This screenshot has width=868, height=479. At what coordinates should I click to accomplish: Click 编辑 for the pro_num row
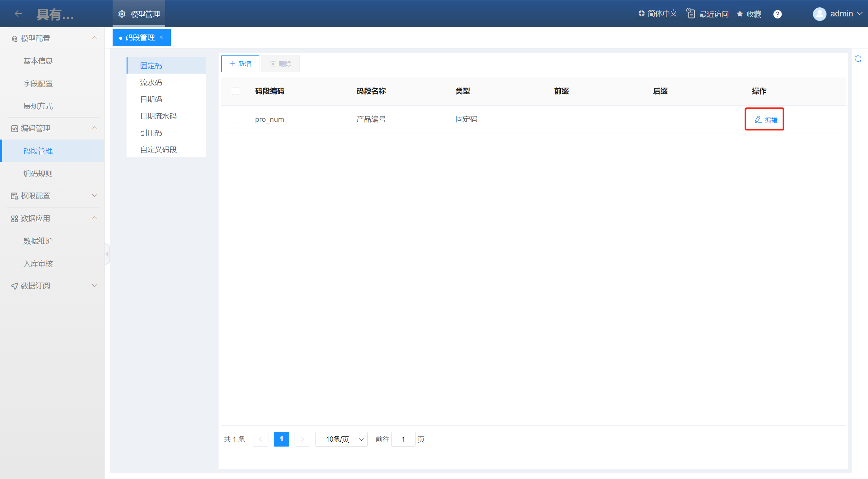click(766, 120)
